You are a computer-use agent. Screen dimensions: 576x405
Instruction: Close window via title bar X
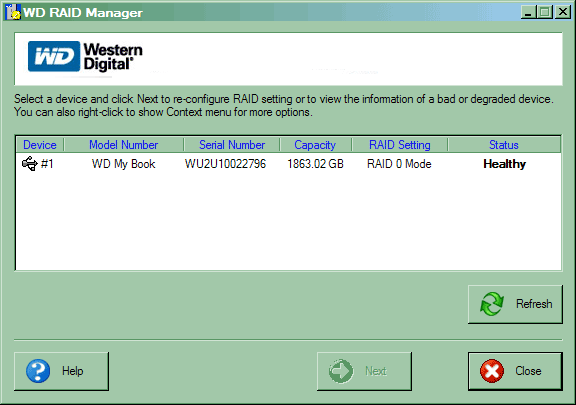pos(562,12)
